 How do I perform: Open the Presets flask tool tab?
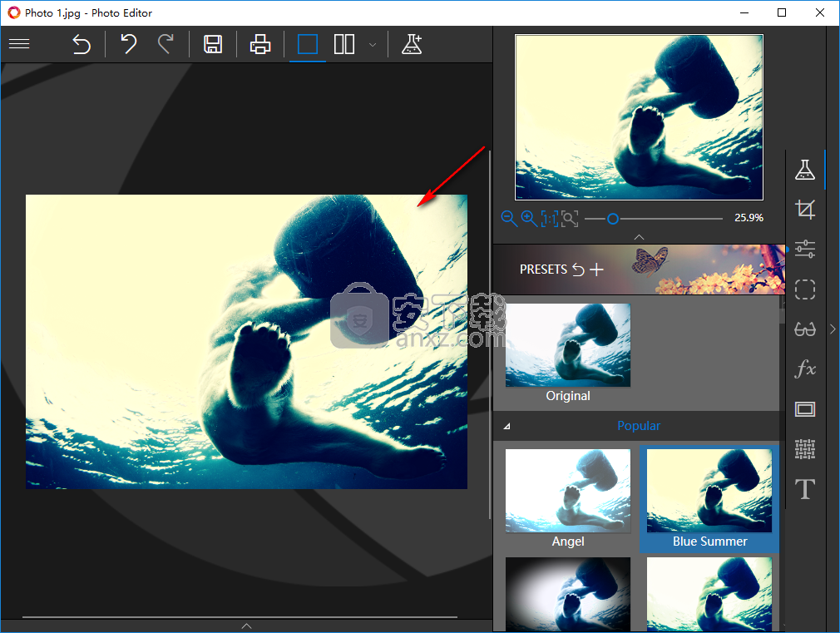pyautogui.click(x=804, y=170)
